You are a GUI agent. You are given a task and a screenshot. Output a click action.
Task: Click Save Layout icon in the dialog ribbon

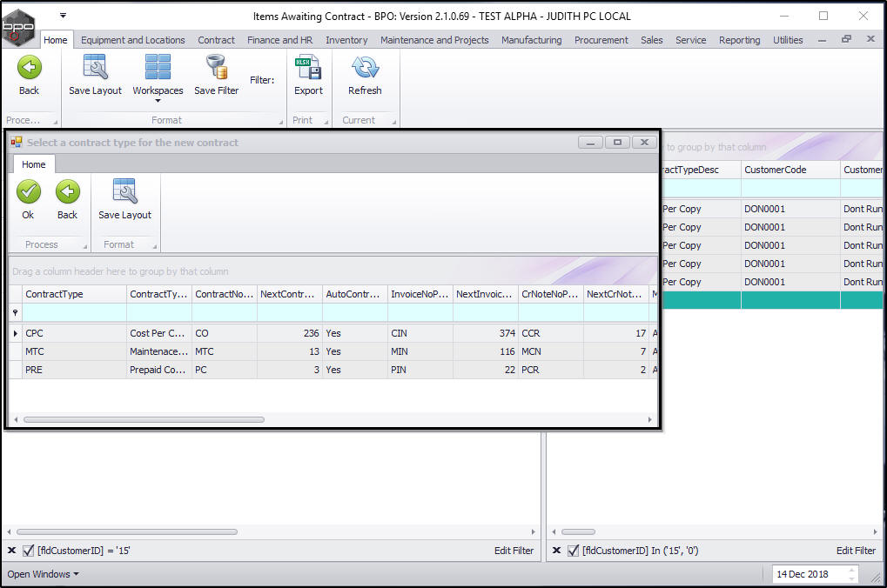[x=124, y=192]
